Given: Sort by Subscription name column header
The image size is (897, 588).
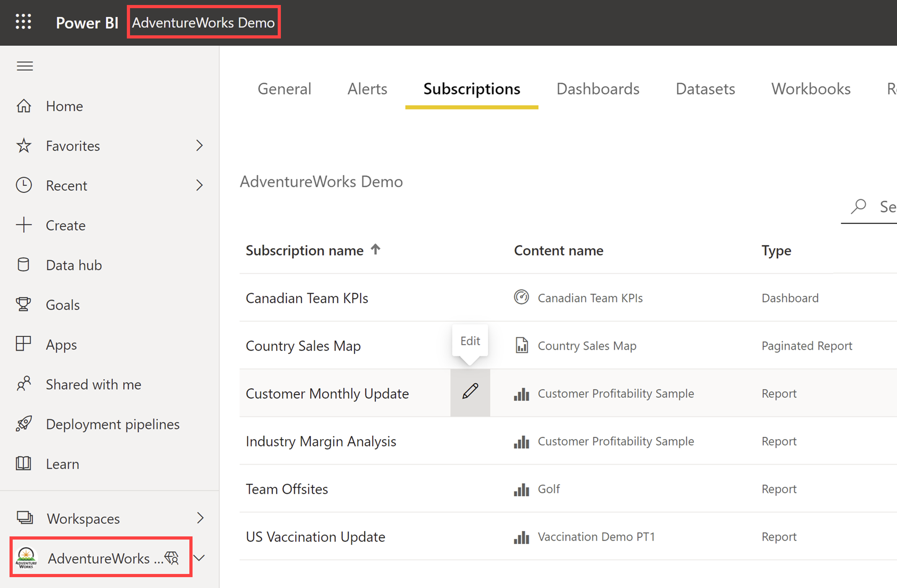Looking at the screenshot, I should click(304, 250).
